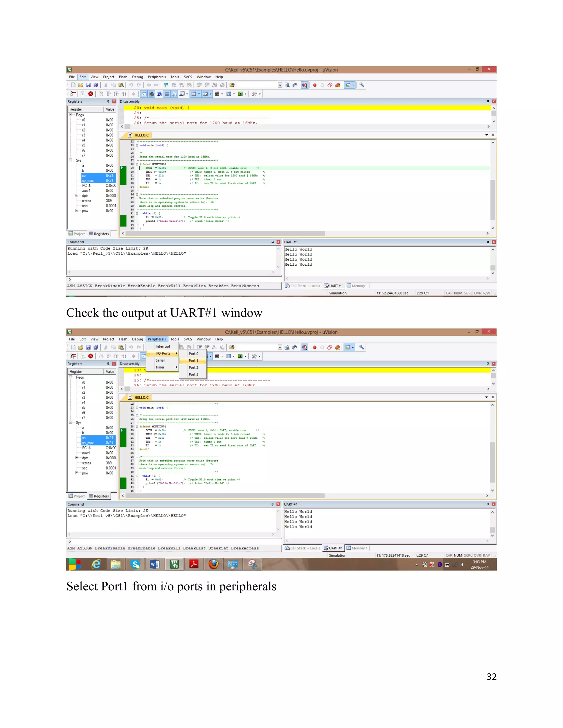Select Port 3 in lower screenshot submenu

[193, 375]
